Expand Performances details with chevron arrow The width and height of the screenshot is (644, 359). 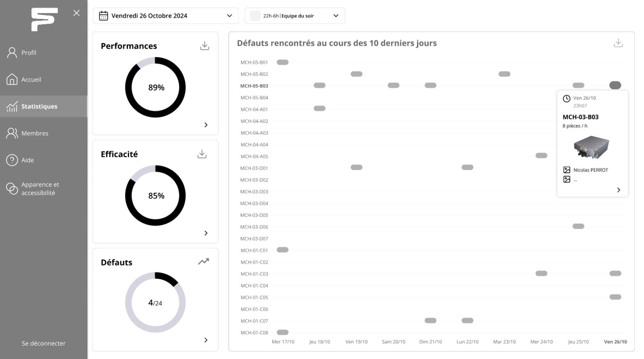click(206, 125)
